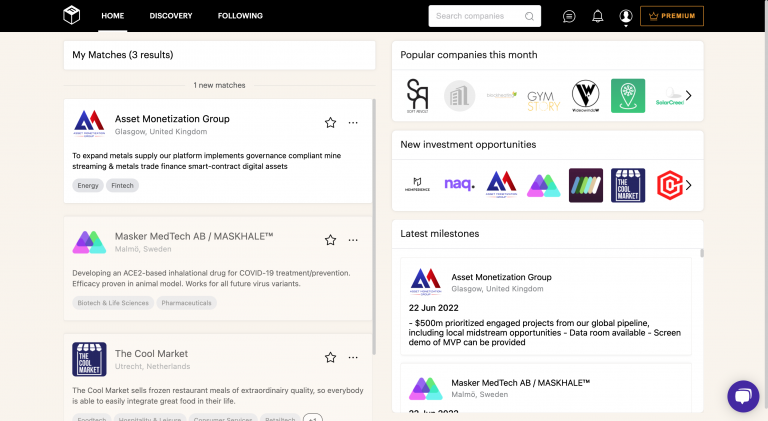The height and width of the screenshot is (421, 768).
Task: Favorite Asset Monetization Group with star
Action: click(331, 123)
